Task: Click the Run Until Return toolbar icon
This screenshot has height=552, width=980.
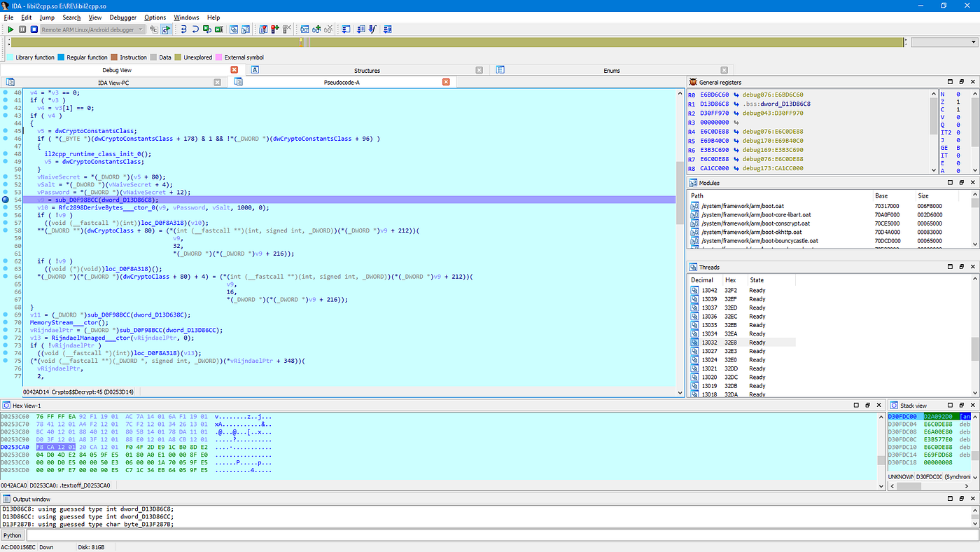Action: pyautogui.click(x=208, y=29)
